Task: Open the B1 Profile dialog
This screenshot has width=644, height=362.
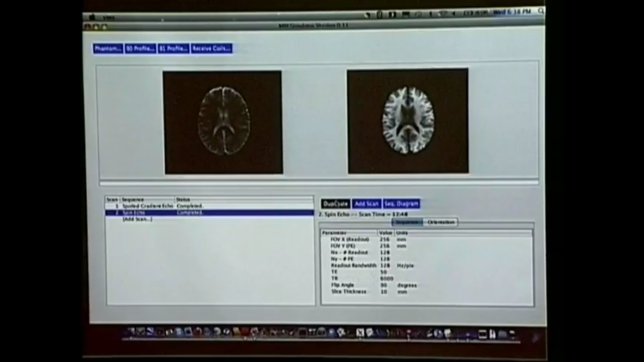Action: (x=173, y=49)
